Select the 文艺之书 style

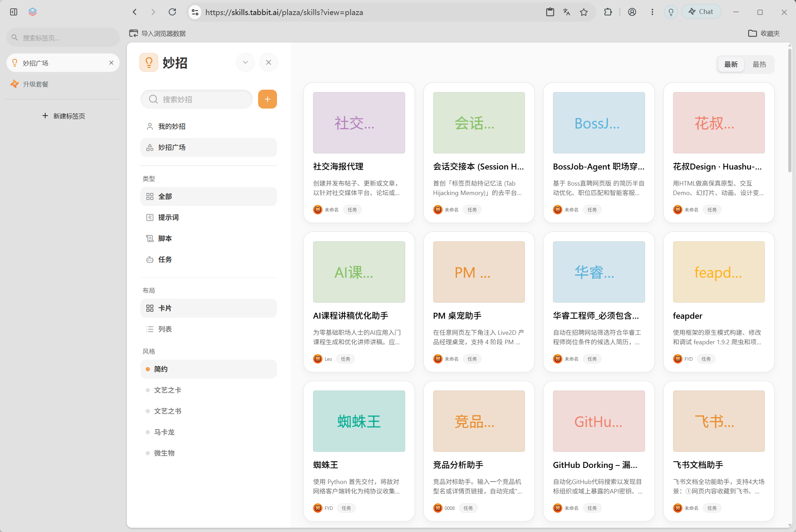coord(209,411)
